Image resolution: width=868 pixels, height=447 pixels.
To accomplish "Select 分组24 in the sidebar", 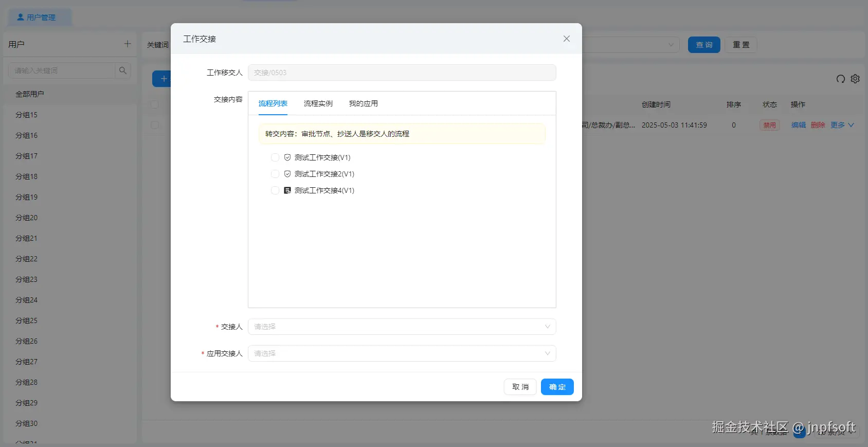I will [70, 300].
